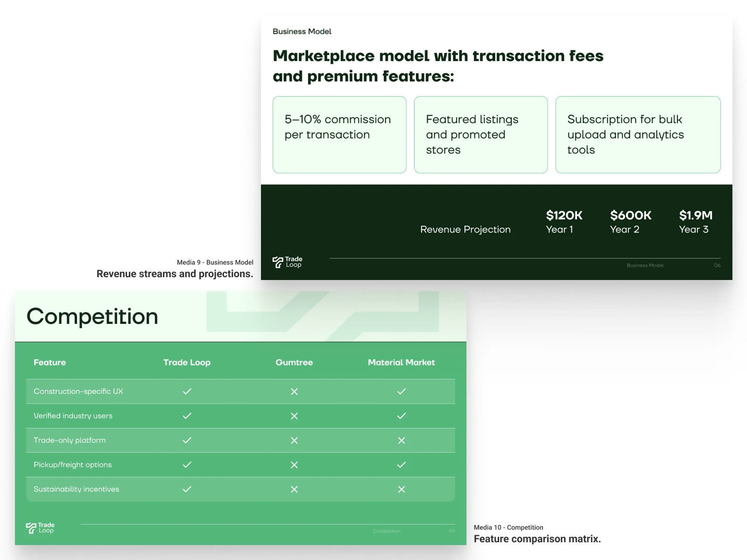Click Material Market X mark for Trade-only platform
Viewport: 747px width, 560px height.
pos(402,441)
